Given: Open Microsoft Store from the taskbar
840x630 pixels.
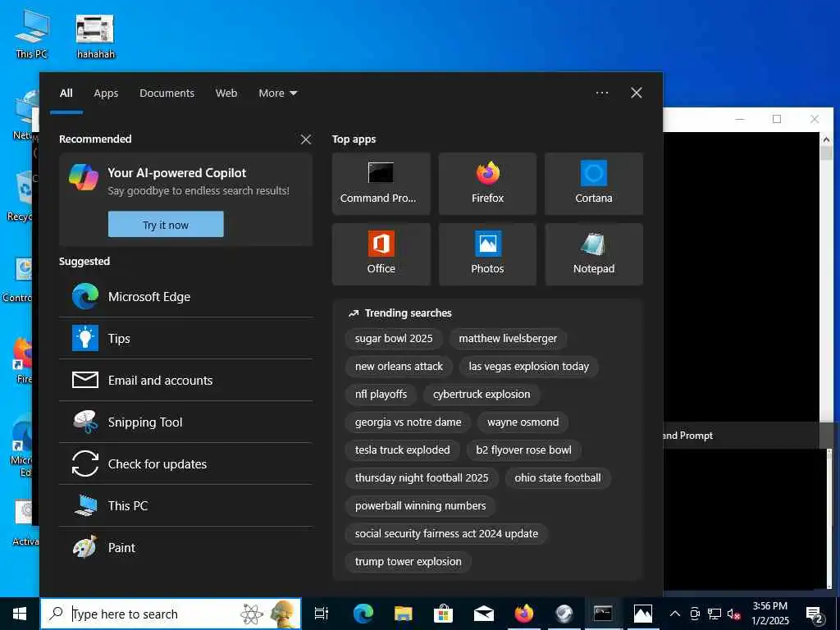Looking at the screenshot, I should [x=443, y=614].
